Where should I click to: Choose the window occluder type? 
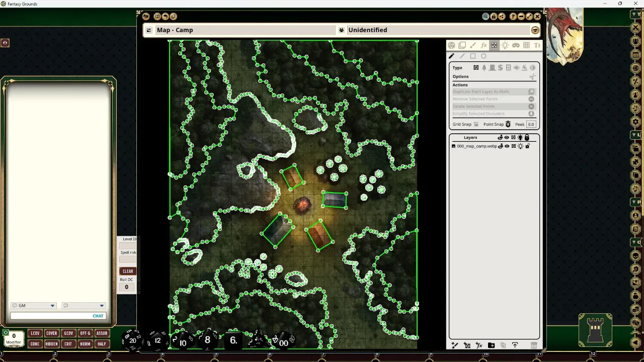[x=508, y=67]
